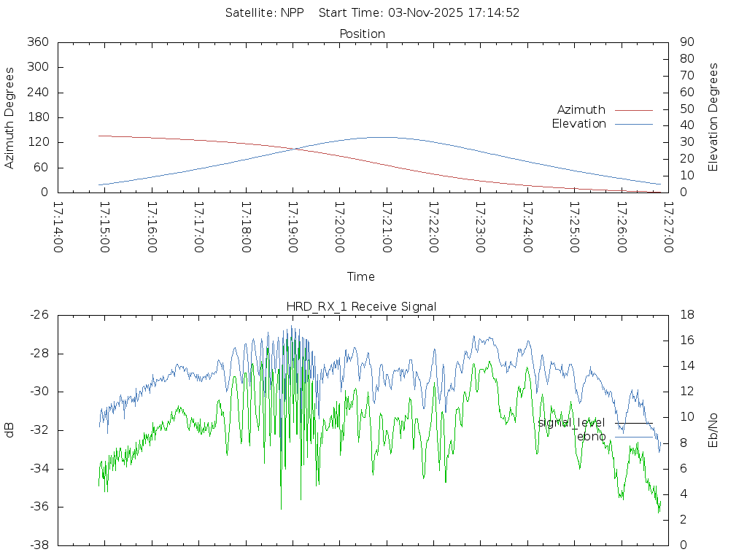Viewport: 747px width, 560px height.
Task: Click the 17:27:00 time tick label
Action: (667, 227)
